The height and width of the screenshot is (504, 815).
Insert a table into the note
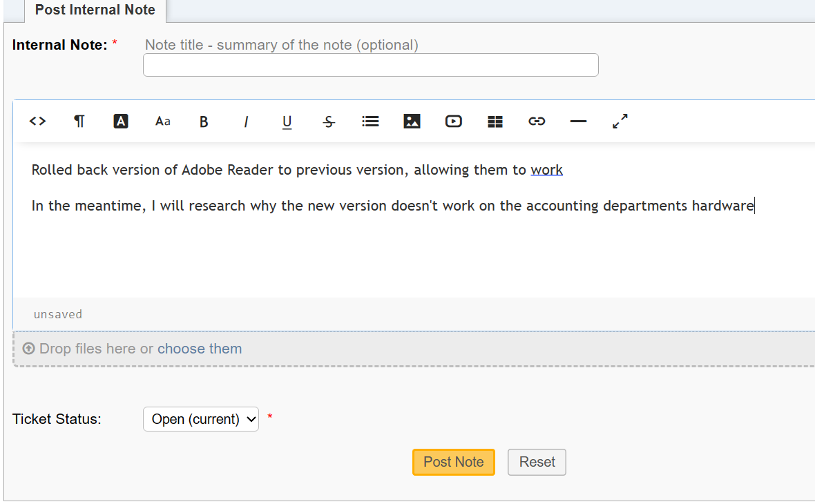pyautogui.click(x=495, y=121)
